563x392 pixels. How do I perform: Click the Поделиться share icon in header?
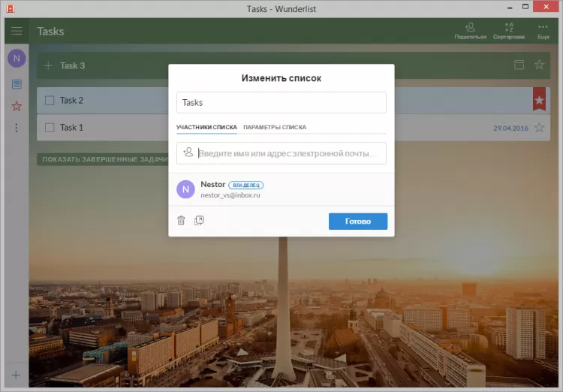pos(470,31)
